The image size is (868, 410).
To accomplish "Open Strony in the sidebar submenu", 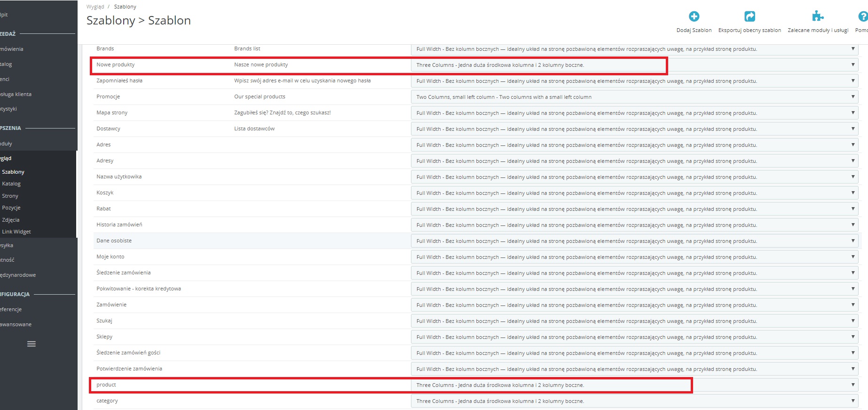I will (10, 196).
